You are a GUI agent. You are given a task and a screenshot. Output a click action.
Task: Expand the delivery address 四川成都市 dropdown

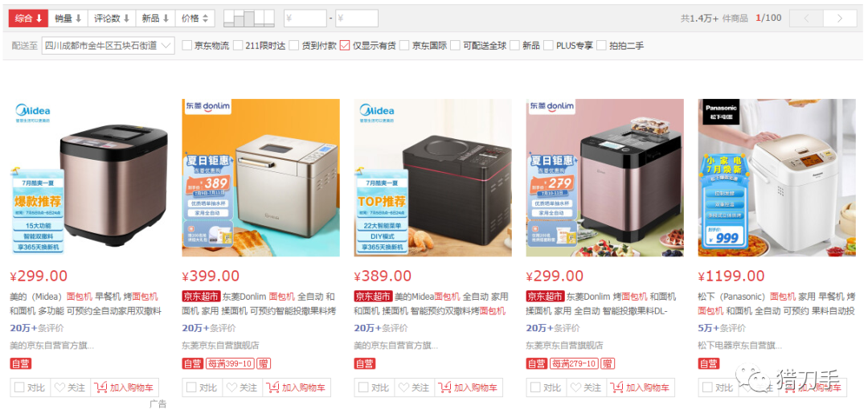(108, 45)
